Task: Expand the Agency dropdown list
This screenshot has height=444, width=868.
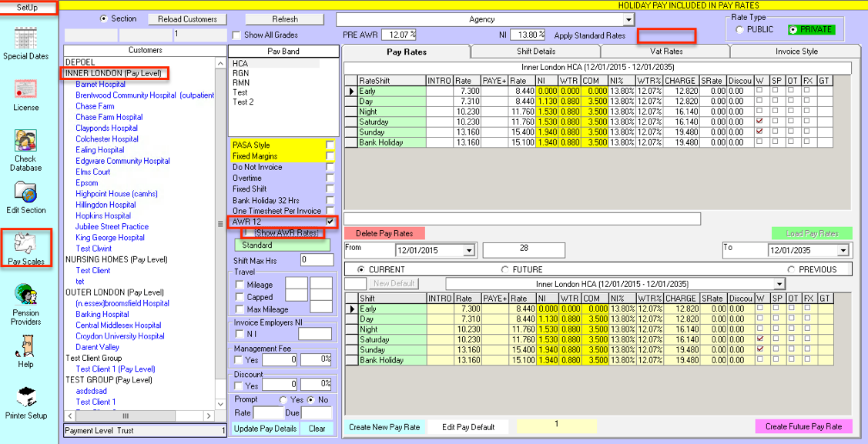Action: click(628, 20)
